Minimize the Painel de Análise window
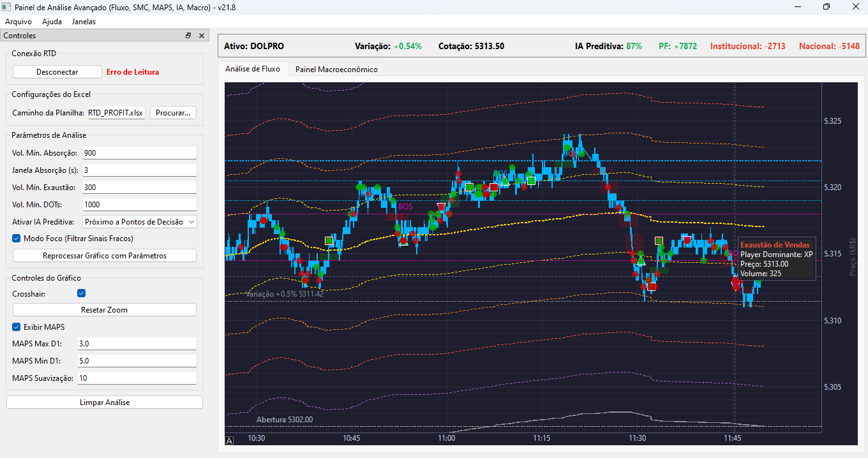The width and height of the screenshot is (868, 458). coord(797,6)
